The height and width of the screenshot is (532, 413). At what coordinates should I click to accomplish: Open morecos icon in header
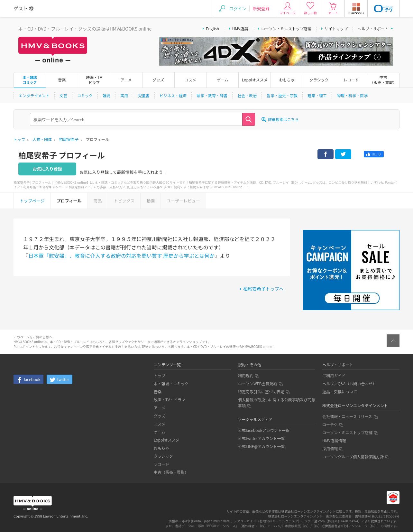356,8
